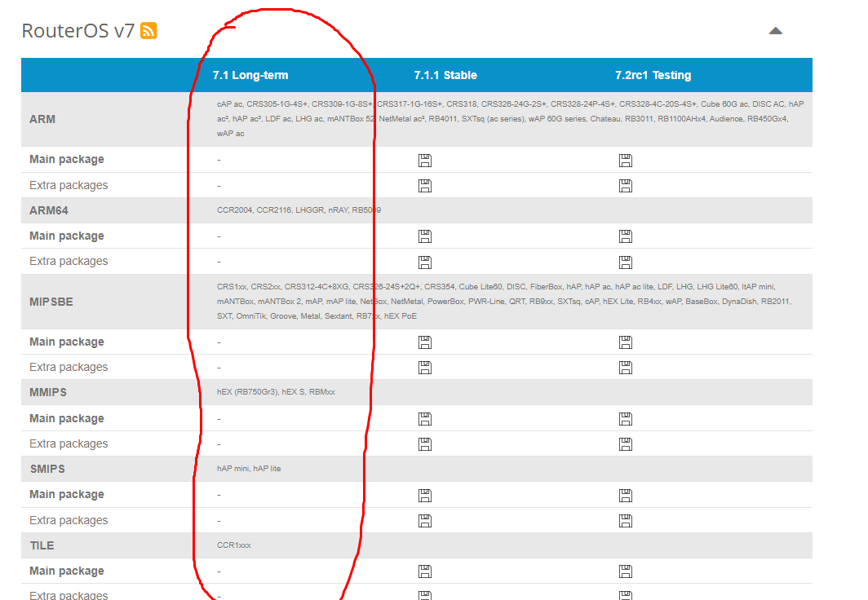Click 'Extra packages' label under MMIPS

(69, 443)
